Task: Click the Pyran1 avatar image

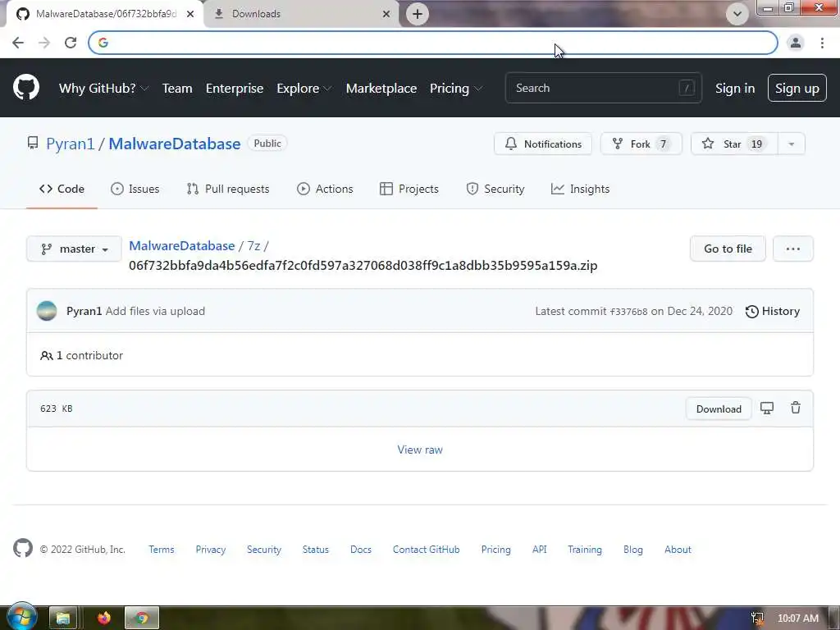Action: click(47, 311)
